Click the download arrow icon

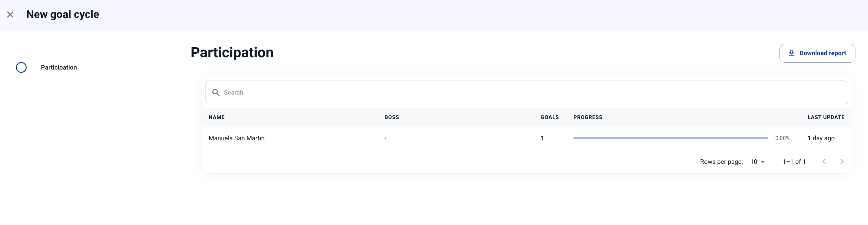(791, 53)
